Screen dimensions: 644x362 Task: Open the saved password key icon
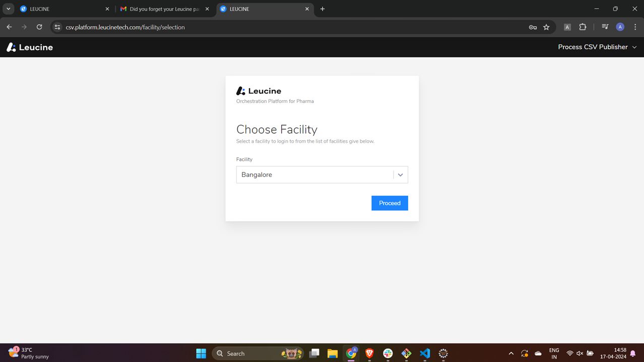[533, 27]
